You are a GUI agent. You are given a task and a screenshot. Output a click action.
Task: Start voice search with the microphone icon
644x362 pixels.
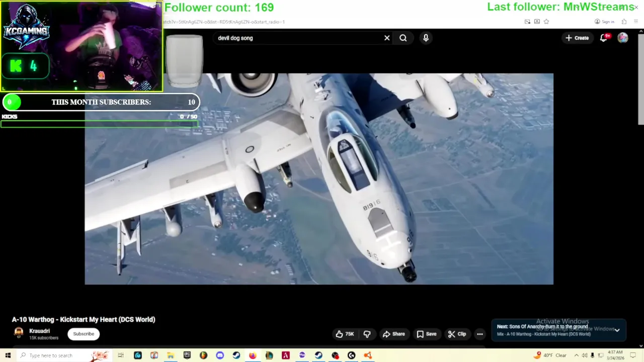tap(426, 38)
